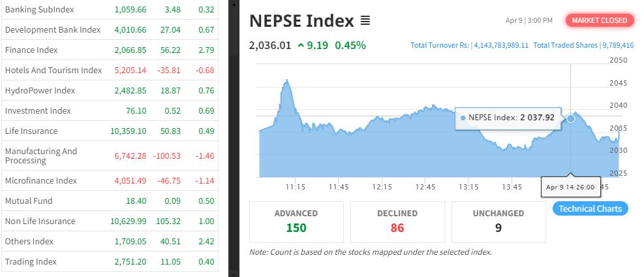
Task: Select Hotels And Tourism Index
Action: tap(54, 70)
